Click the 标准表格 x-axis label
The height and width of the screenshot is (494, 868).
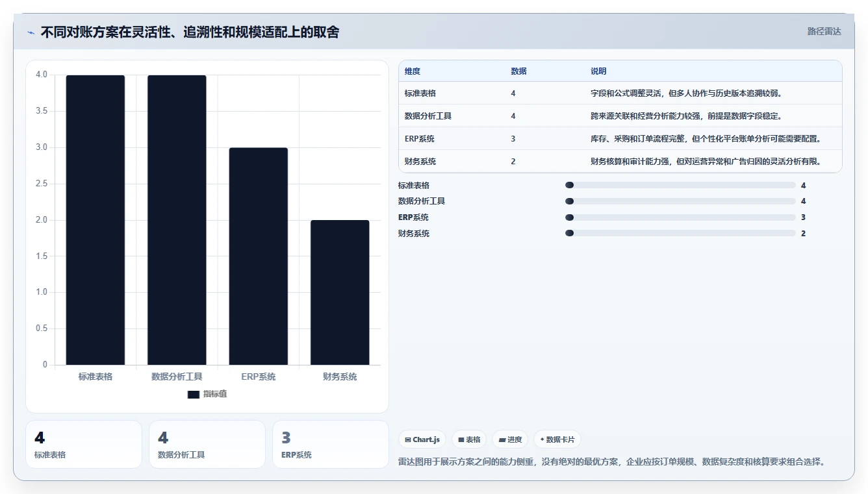click(96, 377)
